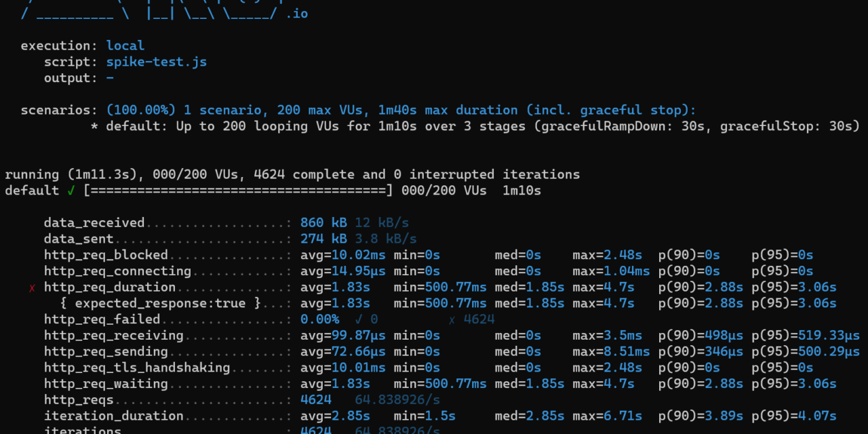Click the data_received value 860 kB

(323, 223)
